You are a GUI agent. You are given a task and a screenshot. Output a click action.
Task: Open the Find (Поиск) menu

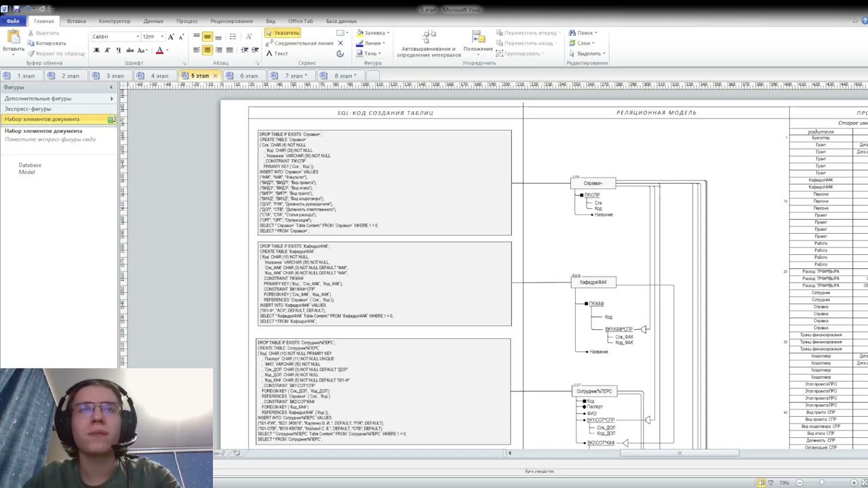tap(583, 33)
